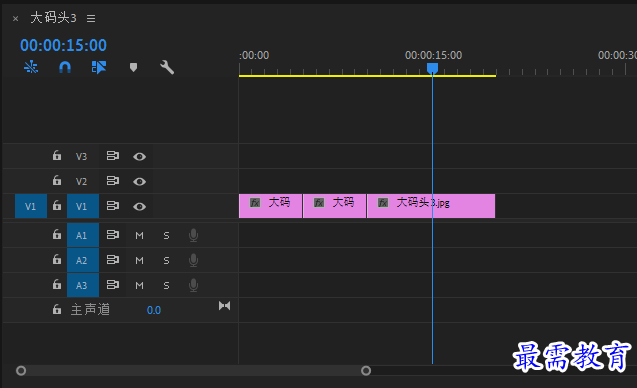The width and height of the screenshot is (637, 388).
Task: Click the right zoom scrollbar handle
Action: click(x=366, y=371)
